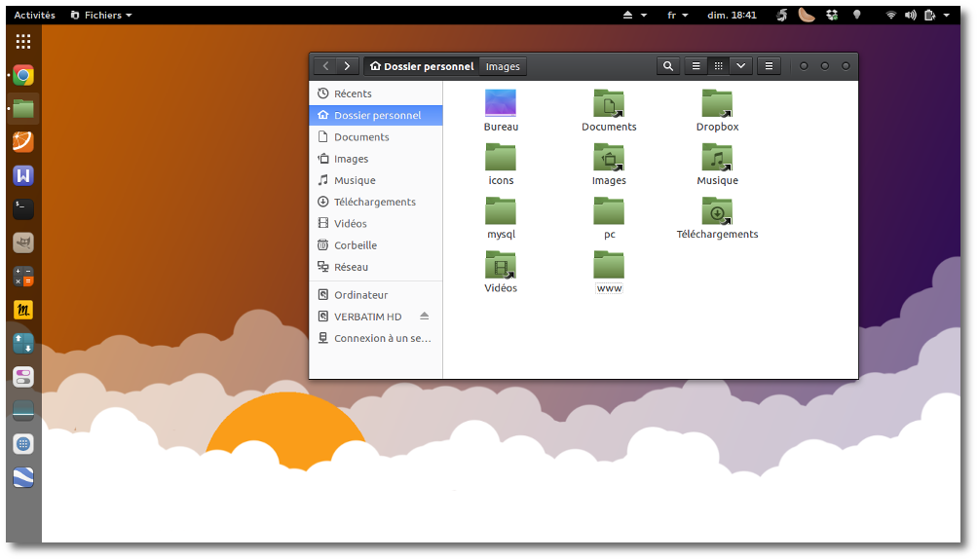
Task: Open the fr keyboard layout dropdown
Action: (x=677, y=15)
